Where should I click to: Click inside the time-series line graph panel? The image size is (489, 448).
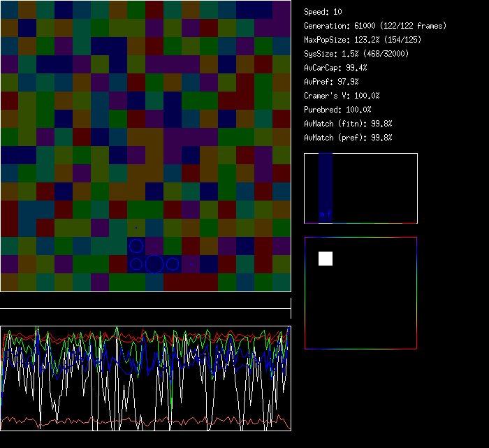145,378
